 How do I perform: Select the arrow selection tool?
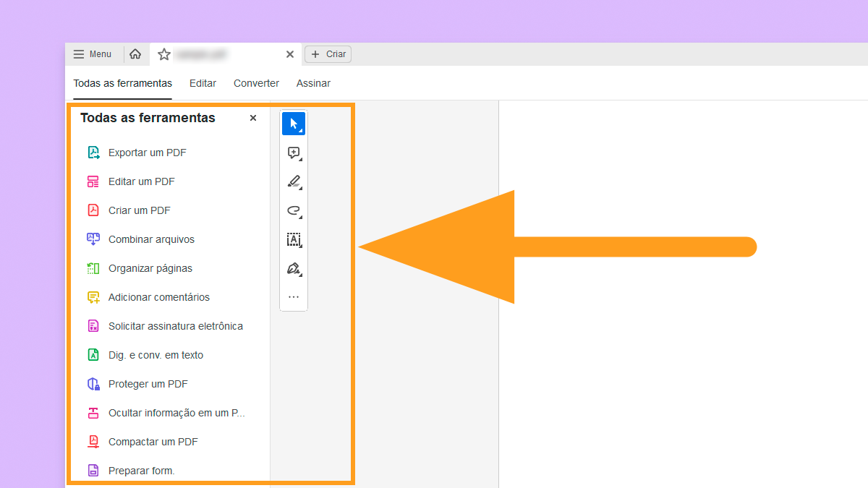click(294, 124)
